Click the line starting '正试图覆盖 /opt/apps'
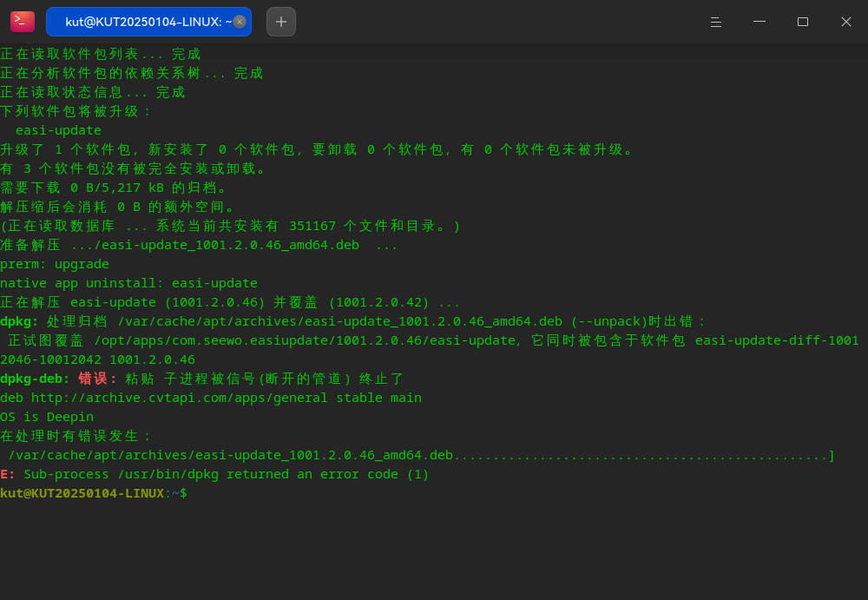868x600 pixels. [x=433, y=340]
